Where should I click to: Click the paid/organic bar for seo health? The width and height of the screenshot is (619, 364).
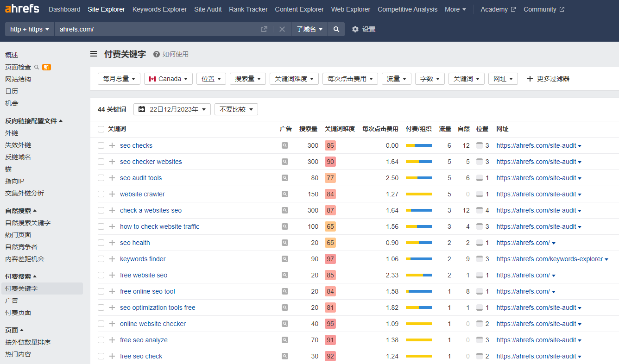click(x=418, y=243)
